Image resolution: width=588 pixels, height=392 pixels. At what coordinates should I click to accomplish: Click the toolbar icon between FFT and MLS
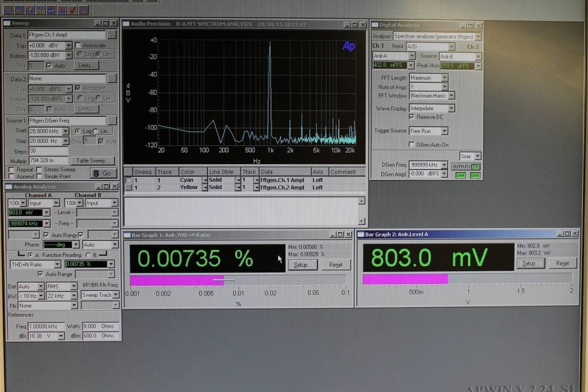(51, 10)
